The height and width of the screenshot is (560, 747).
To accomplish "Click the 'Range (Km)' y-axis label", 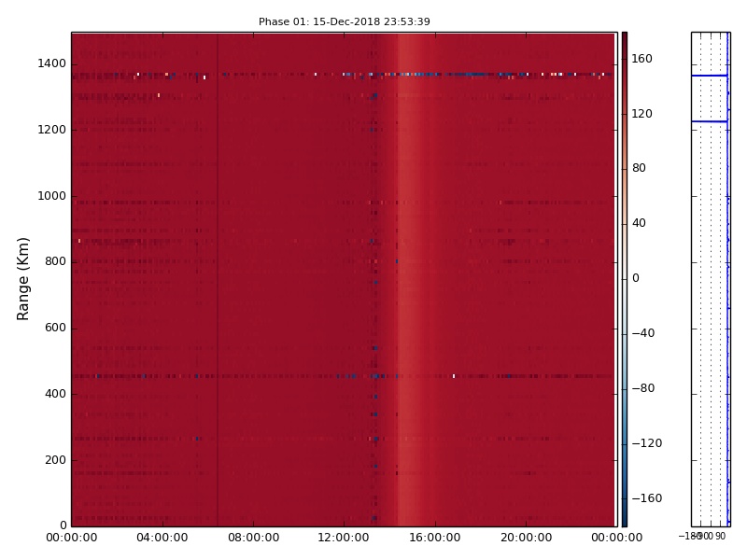I will point(24,278).
